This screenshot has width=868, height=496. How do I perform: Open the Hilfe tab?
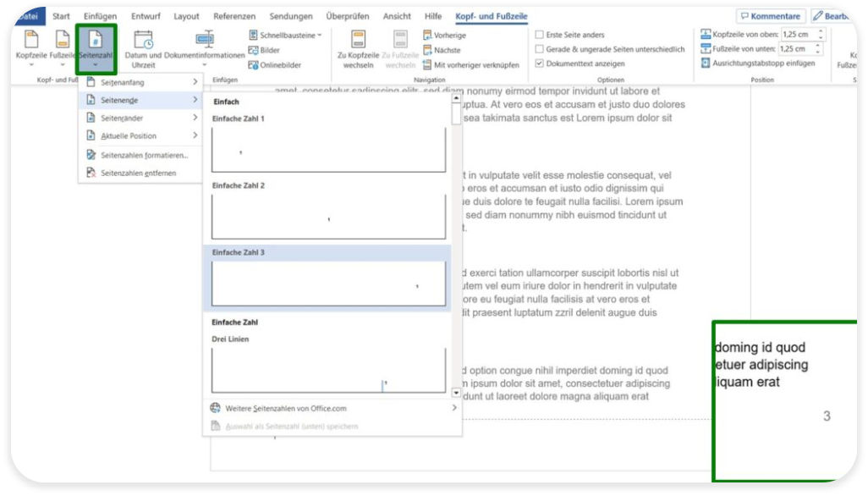(433, 16)
